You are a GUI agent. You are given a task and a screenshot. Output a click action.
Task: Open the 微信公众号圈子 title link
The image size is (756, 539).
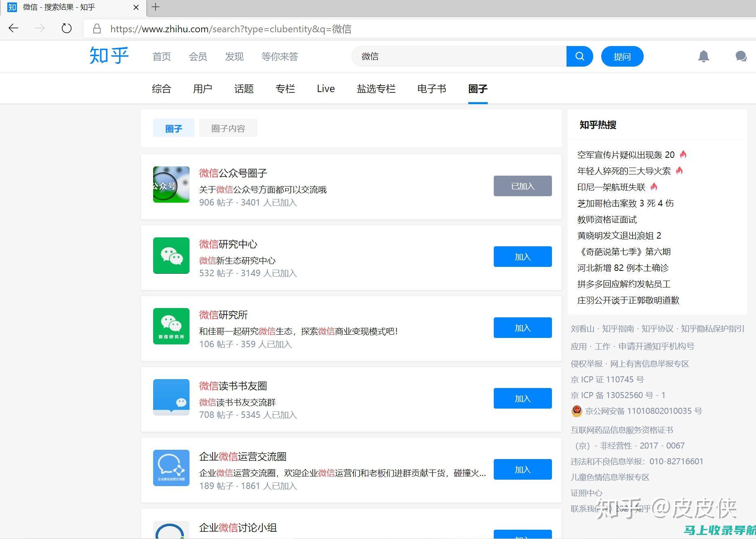[x=233, y=173]
